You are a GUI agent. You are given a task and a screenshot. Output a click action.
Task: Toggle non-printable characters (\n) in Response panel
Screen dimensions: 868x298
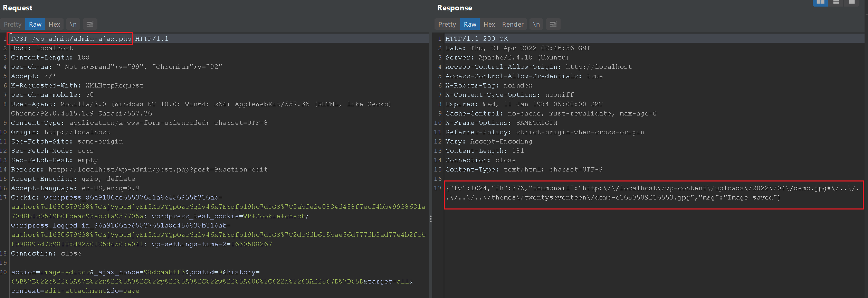[x=536, y=24]
